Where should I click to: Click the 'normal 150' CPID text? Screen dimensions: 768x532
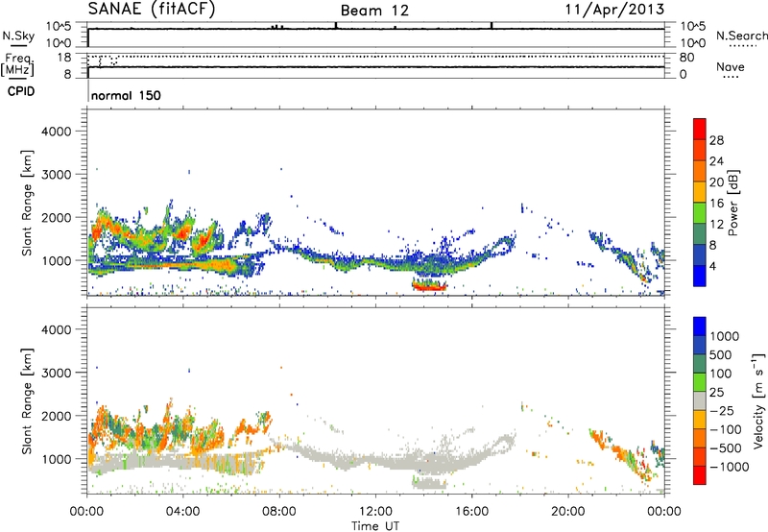pyautogui.click(x=126, y=95)
